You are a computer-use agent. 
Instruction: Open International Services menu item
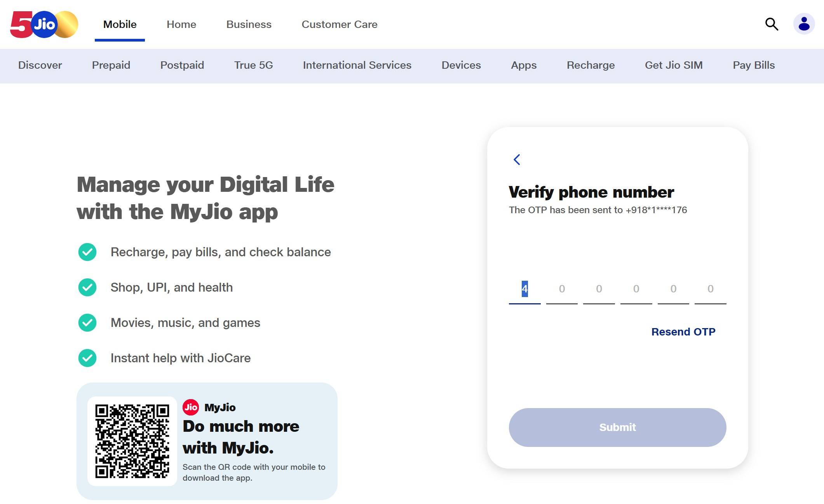[357, 65]
